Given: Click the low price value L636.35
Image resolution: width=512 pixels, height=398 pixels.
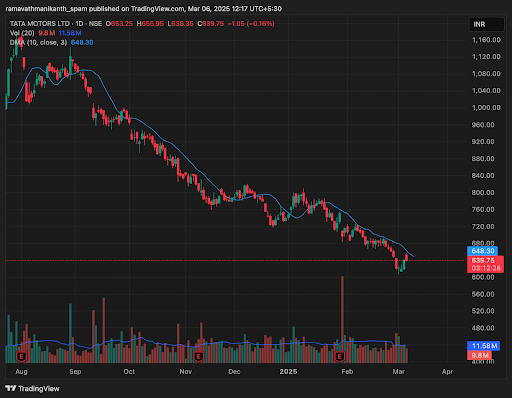Looking at the screenshot, I should pos(180,24).
